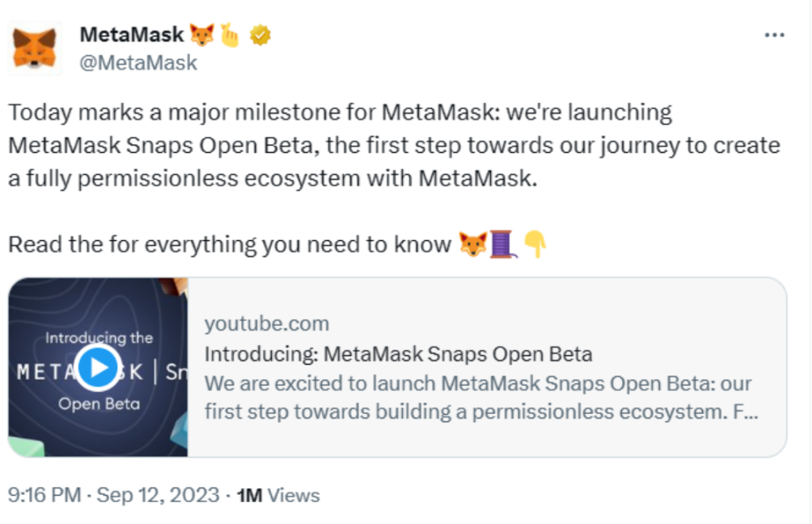This screenshot has height=524, width=812.
Task: Click the down-pointing hand emoji in the tweet
Action: click(535, 244)
